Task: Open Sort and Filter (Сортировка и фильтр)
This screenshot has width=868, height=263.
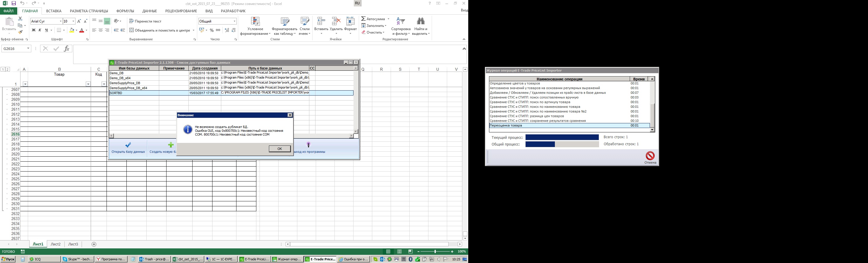Action: click(401, 26)
